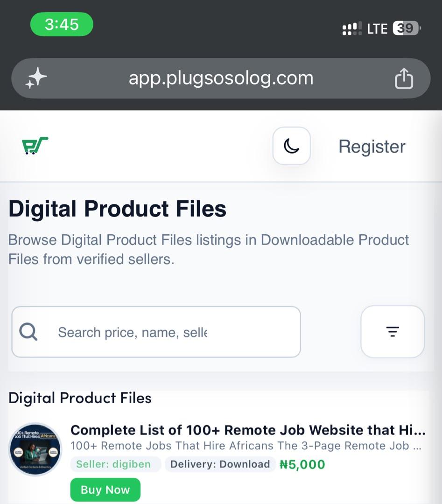Open the Register link
442x504 pixels.
(x=372, y=147)
